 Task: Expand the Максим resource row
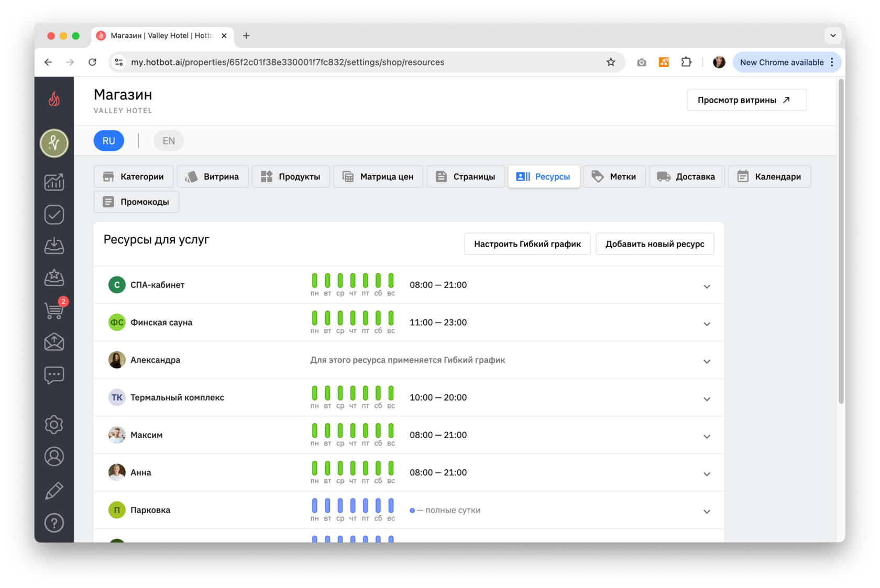tap(707, 436)
